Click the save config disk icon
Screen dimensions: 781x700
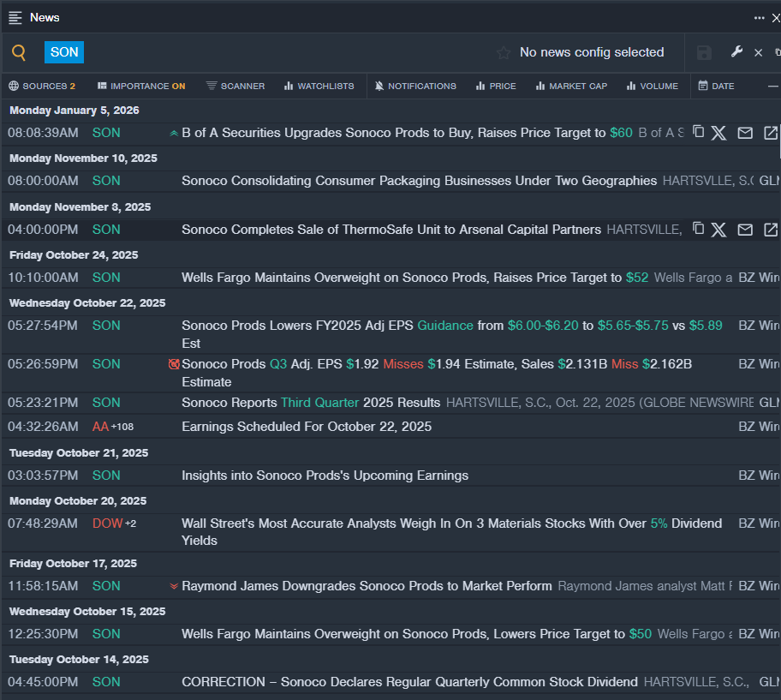(704, 53)
